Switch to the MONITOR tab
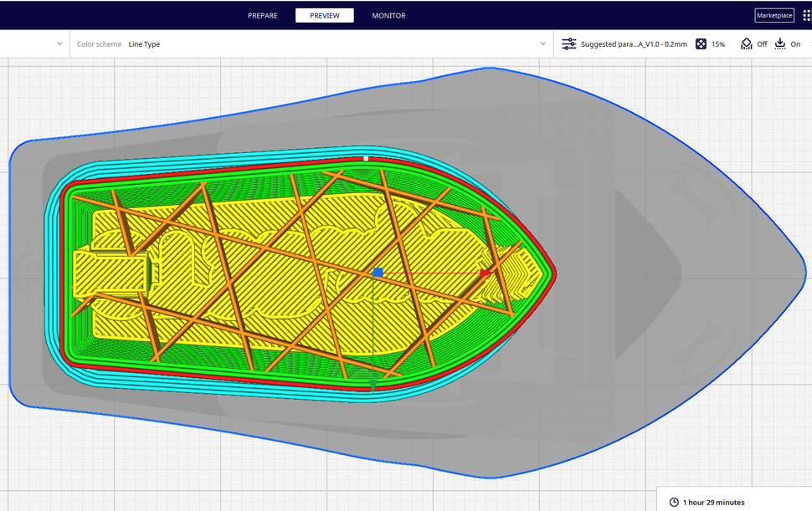This screenshot has height=511, width=812. pyautogui.click(x=388, y=14)
